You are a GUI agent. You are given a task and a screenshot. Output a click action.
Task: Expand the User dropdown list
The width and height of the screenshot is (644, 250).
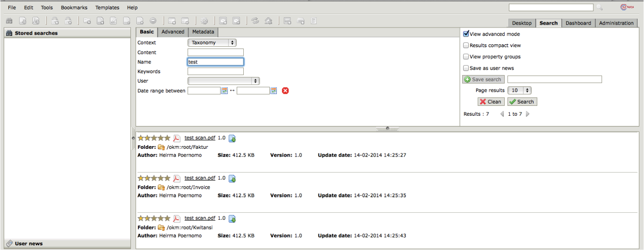(x=223, y=81)
